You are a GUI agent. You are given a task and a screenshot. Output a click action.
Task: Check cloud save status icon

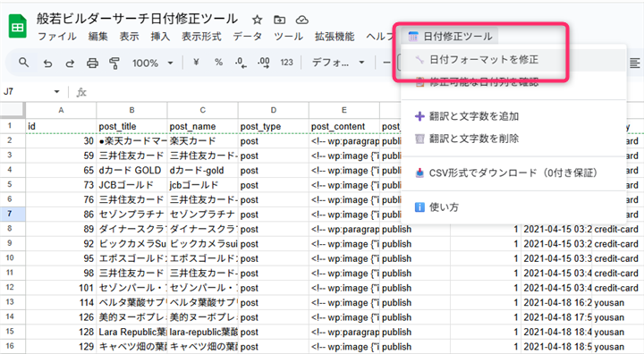pos(302,20)
